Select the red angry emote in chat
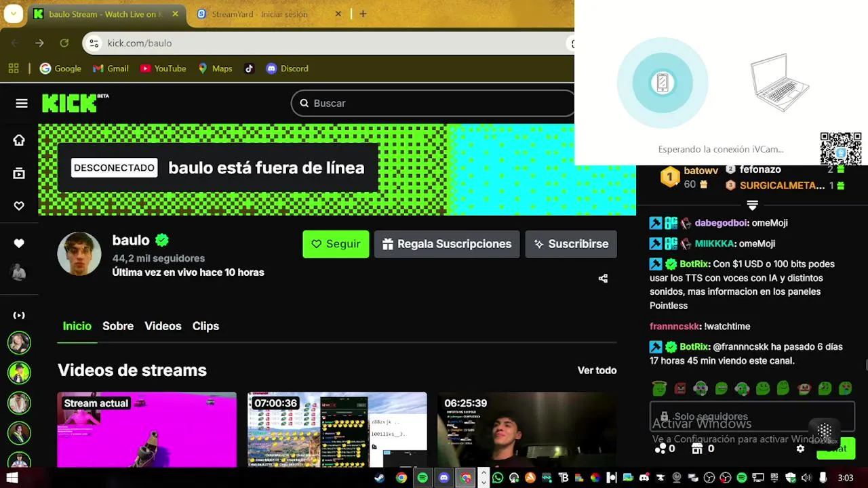Viewport: 868px width, 488px height. [x=680, y=388]
